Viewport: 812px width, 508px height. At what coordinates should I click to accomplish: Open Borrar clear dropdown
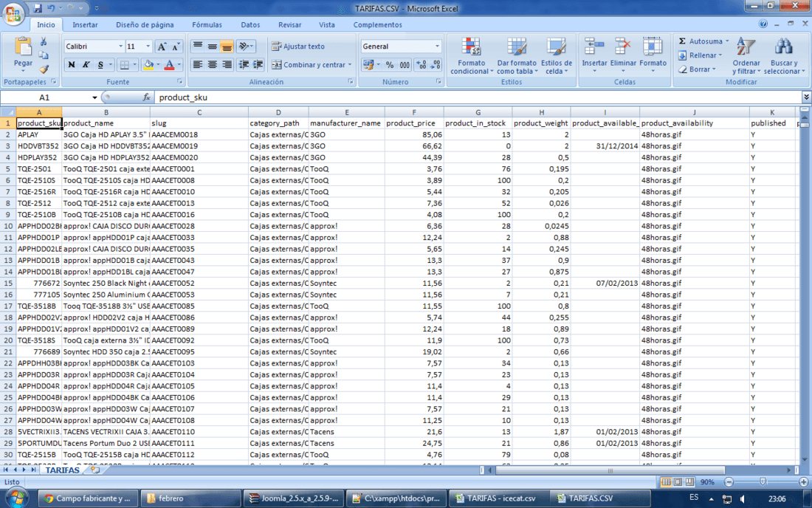(x=698, y=69)
